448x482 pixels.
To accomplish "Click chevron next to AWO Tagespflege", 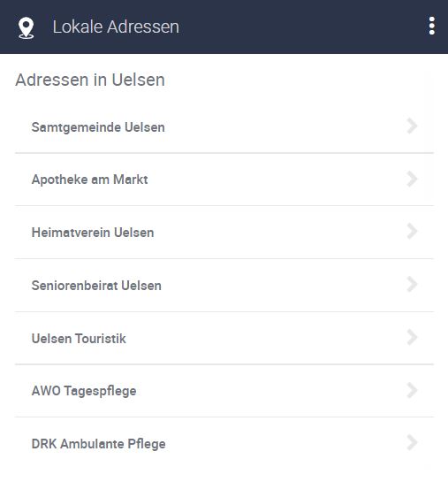I will pos(412,390).
